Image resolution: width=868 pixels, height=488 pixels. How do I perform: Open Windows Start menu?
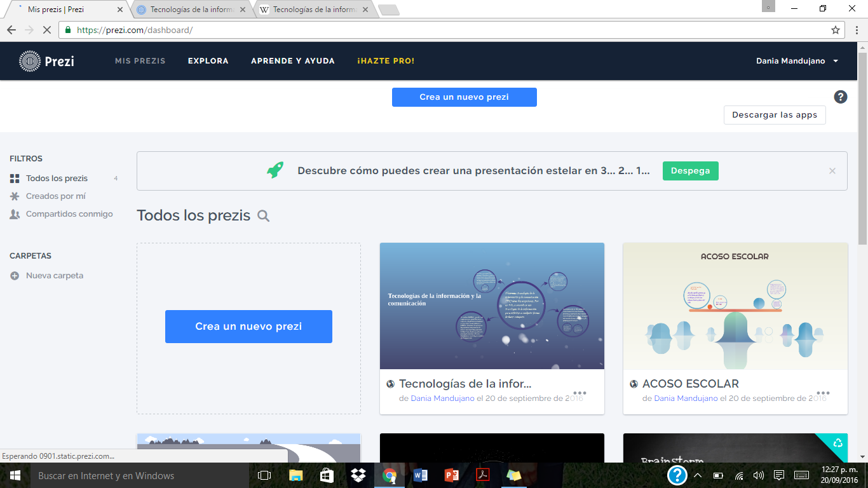point(15,475)
